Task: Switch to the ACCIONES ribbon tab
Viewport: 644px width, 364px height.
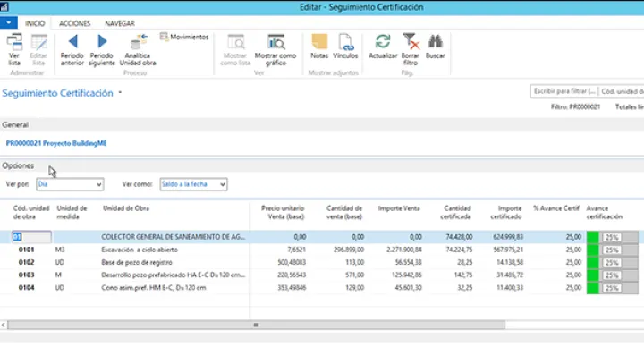Action: (x=74, y=23)
